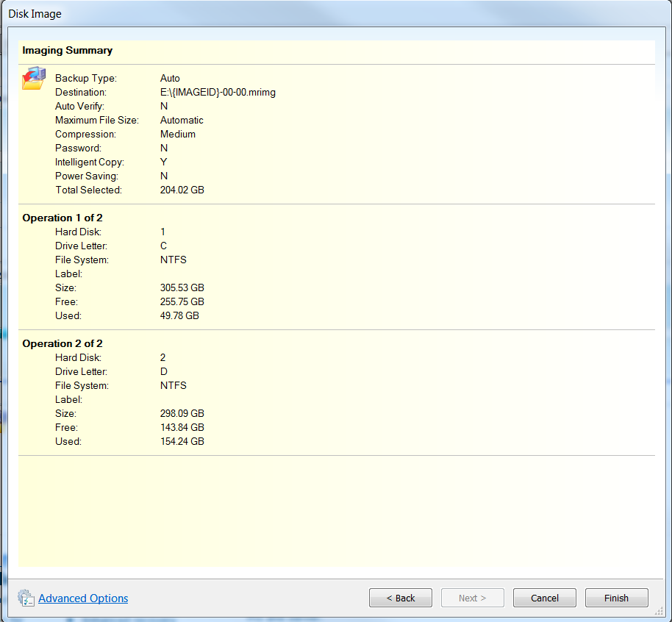Image resolution: width=672 pixels, height=622 pixels.
Task: Click the Maximum File Size value Automatic
Action: 182,120
